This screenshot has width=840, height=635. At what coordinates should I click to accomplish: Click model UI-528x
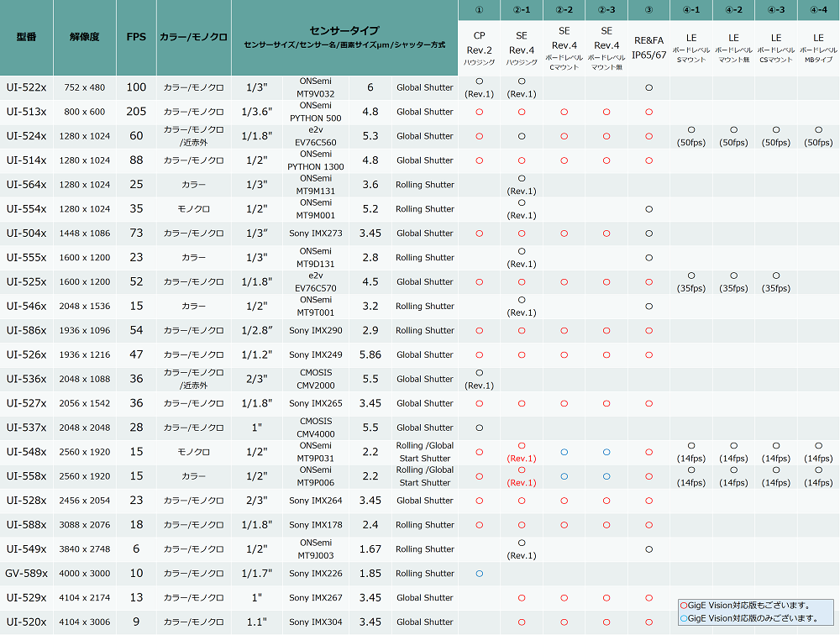(x=26, y=501)
